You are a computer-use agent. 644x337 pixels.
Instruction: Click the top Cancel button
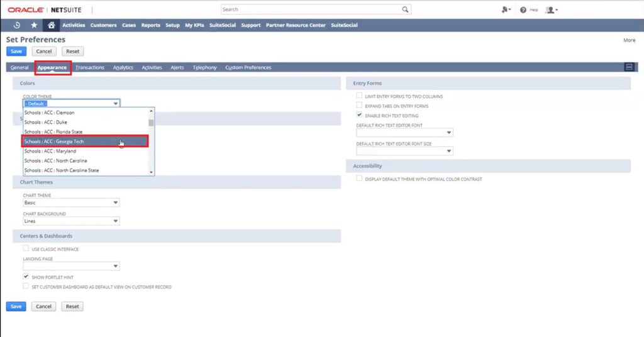pyautogui.click(x=44, y=52)
